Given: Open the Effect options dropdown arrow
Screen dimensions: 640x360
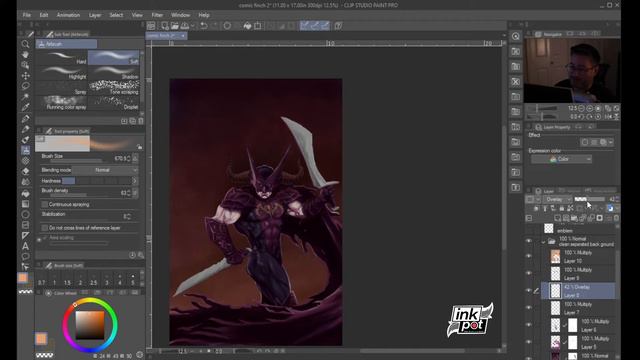Looking at the screenshot, I should point(611,142).
